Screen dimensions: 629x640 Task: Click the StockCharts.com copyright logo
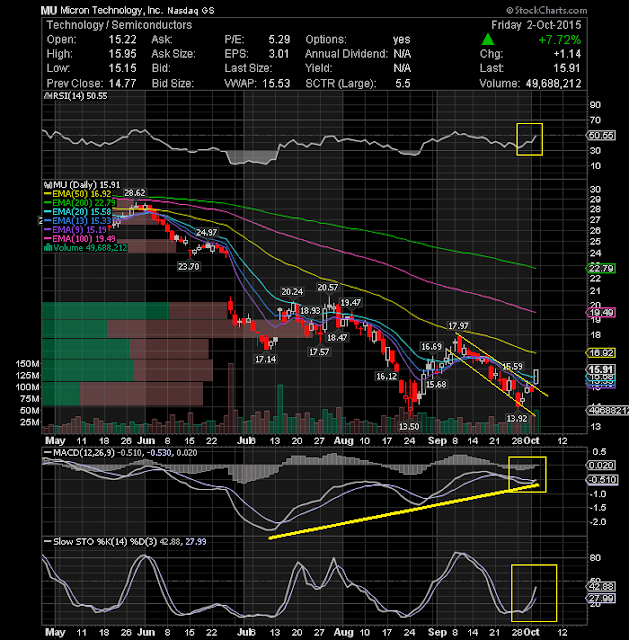547,10
